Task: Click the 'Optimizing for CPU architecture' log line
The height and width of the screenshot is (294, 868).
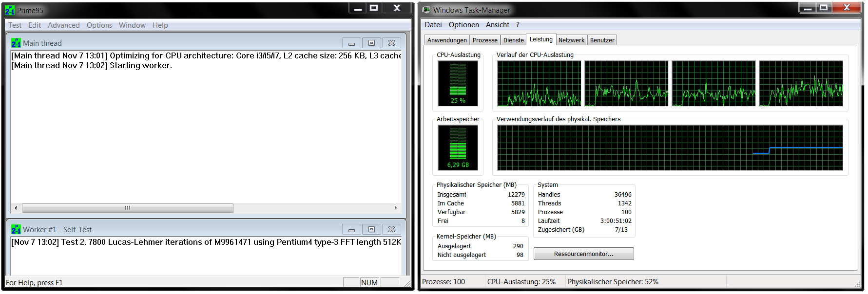Action: [206, 56]
